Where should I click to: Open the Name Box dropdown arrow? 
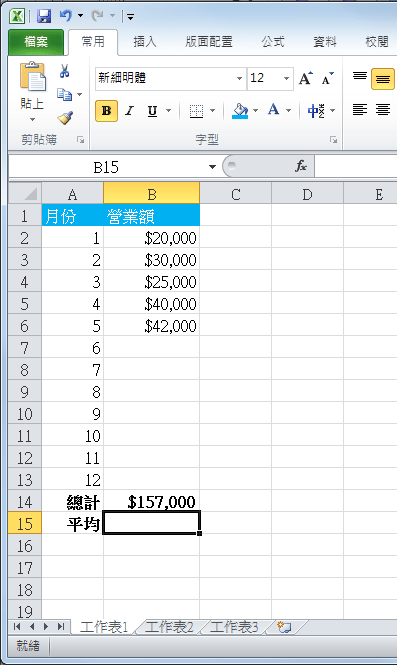tap(212, 168)
